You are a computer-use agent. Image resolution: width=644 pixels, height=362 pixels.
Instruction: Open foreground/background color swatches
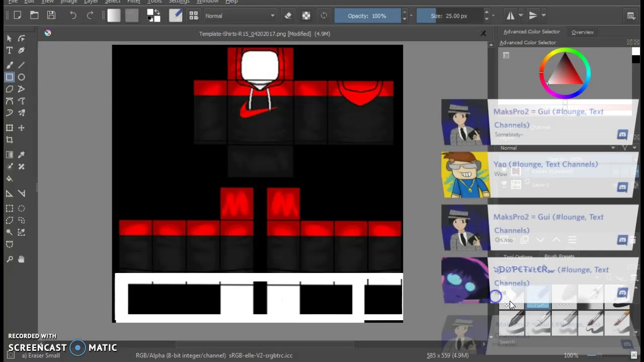point(153,16)
